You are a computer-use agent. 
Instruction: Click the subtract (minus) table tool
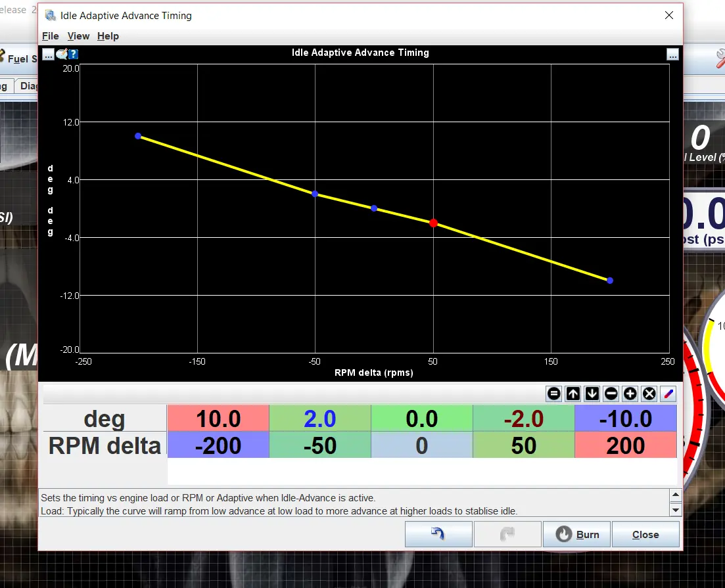coord(611,394)
